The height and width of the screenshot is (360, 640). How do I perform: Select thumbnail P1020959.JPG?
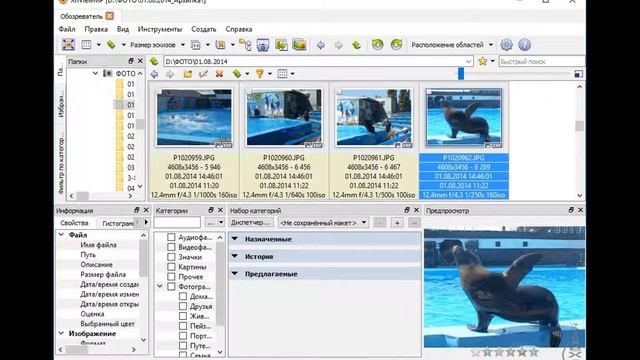coord(194,142)
